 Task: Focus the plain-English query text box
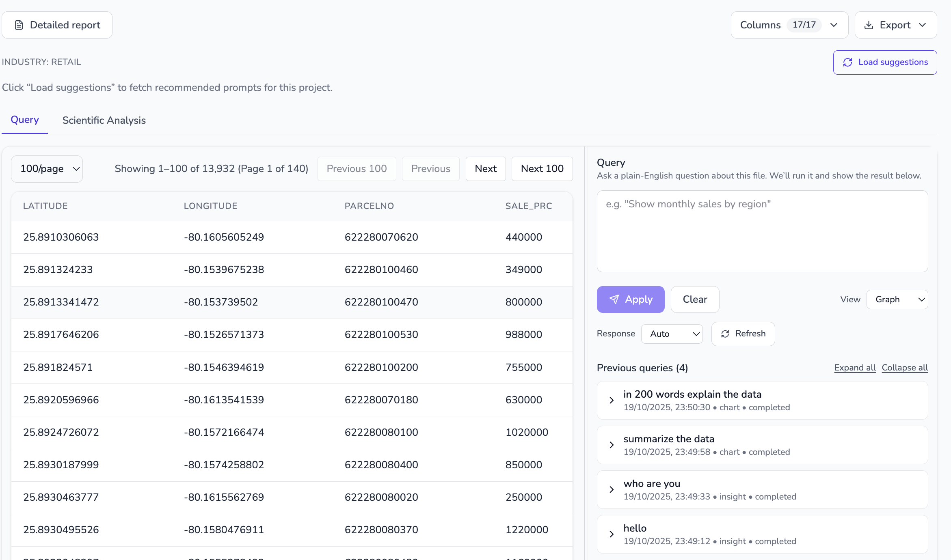click(x=762, y=231)
